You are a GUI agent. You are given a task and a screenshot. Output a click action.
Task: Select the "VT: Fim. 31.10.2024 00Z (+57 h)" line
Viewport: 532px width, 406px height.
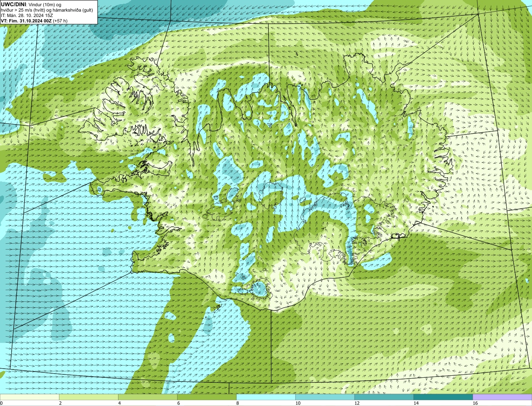pyautogui.click(x=34, y=21)
